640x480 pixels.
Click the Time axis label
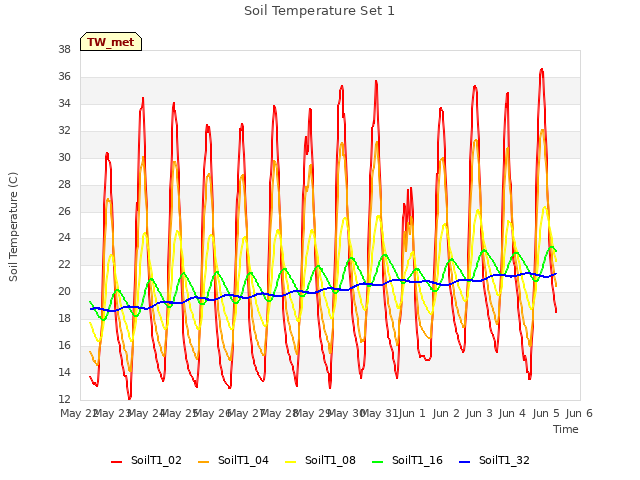point(565,429)
